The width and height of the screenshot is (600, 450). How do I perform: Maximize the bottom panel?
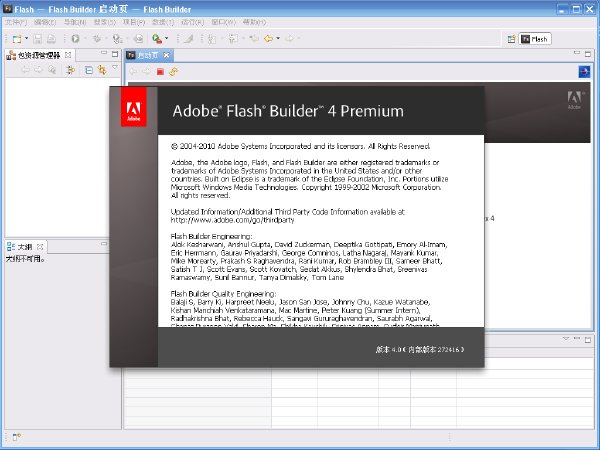click(x=588, y=340)
